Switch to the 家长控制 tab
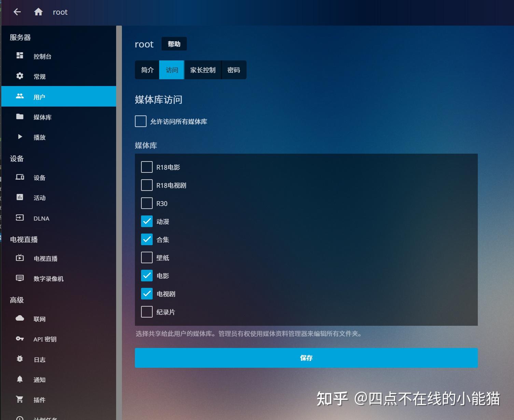 (x=203, y=70)
